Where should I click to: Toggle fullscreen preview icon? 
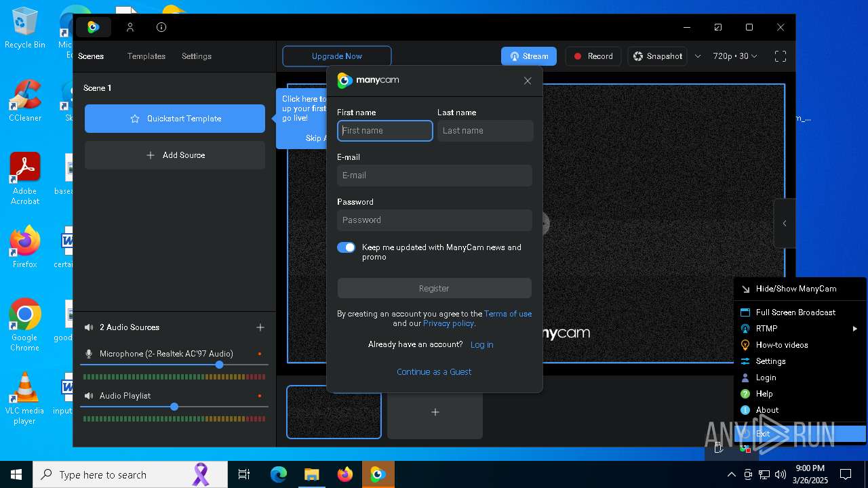pyautogui.click(x=781, y=56)
